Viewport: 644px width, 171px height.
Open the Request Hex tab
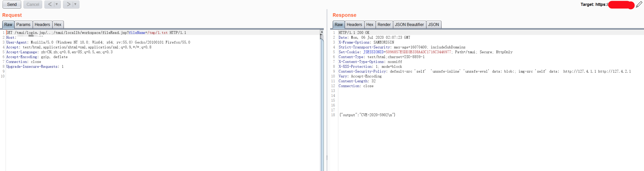pos(58,25)
